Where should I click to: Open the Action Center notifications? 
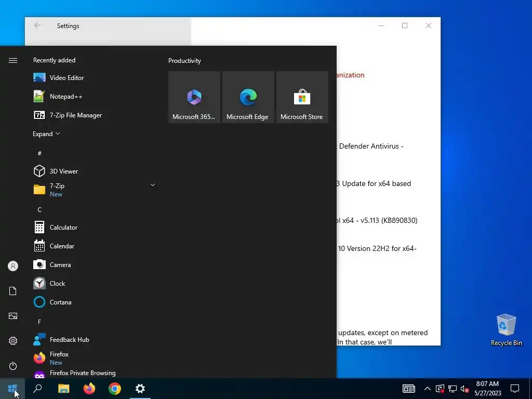click(x=515, y=389)
